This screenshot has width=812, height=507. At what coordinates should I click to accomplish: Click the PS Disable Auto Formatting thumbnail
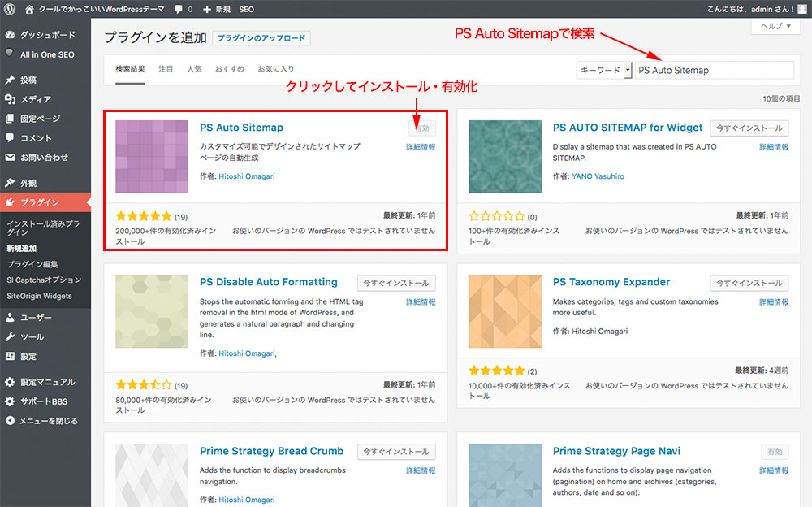coord(152,311)
